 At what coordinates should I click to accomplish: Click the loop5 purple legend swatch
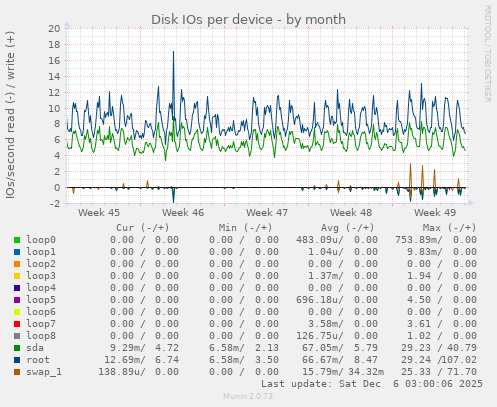pyautogui.click(x=17, y=300)
